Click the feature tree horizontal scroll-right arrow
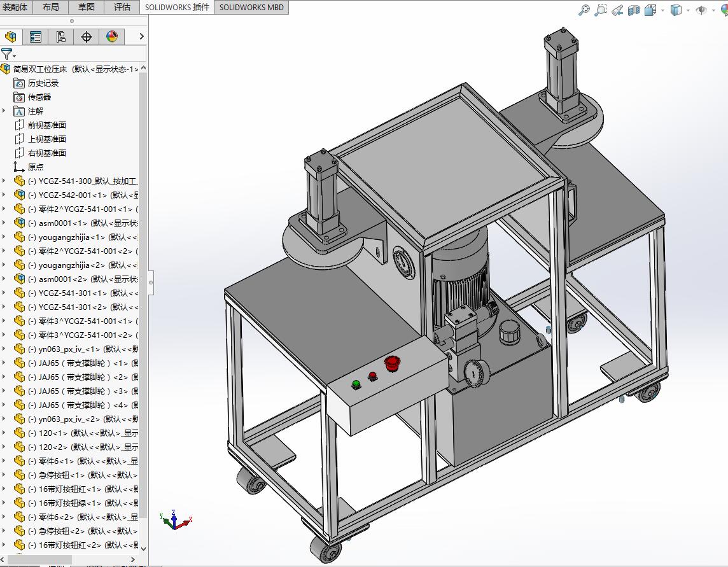Screen dimensions: 728x567 coord(133,559)
